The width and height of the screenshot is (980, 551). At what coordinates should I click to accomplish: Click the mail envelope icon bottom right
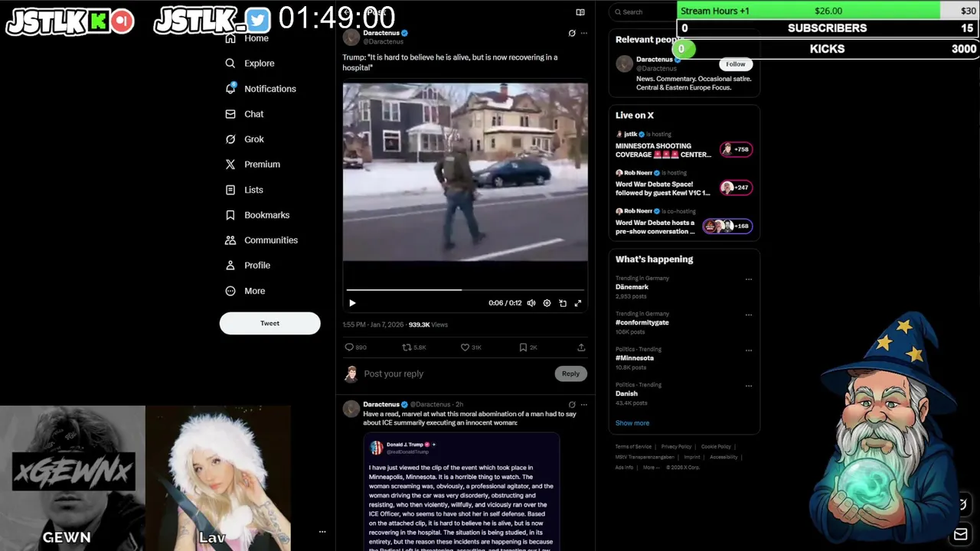pos(960,534)
